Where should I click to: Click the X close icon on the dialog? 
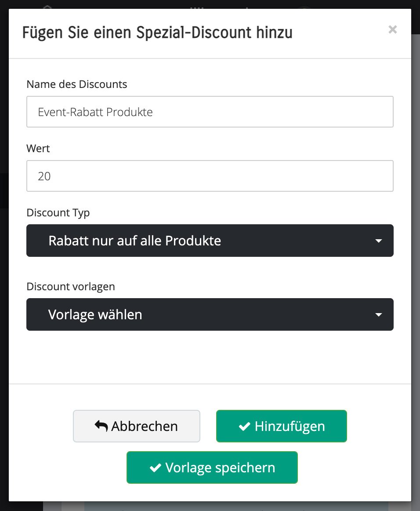coord(392,29)
